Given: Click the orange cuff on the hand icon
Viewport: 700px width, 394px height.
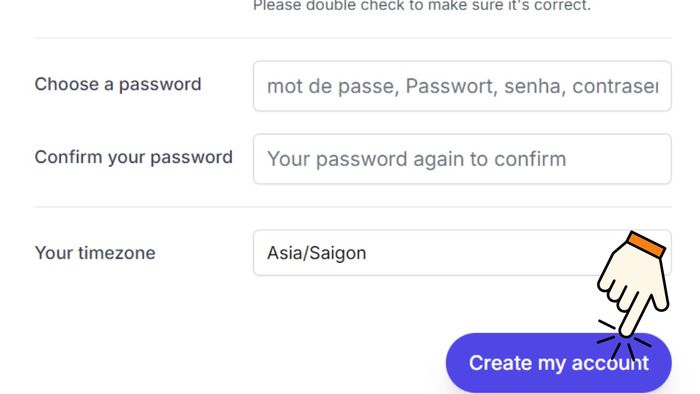Looking at the screenshot, I should [646, 244].
